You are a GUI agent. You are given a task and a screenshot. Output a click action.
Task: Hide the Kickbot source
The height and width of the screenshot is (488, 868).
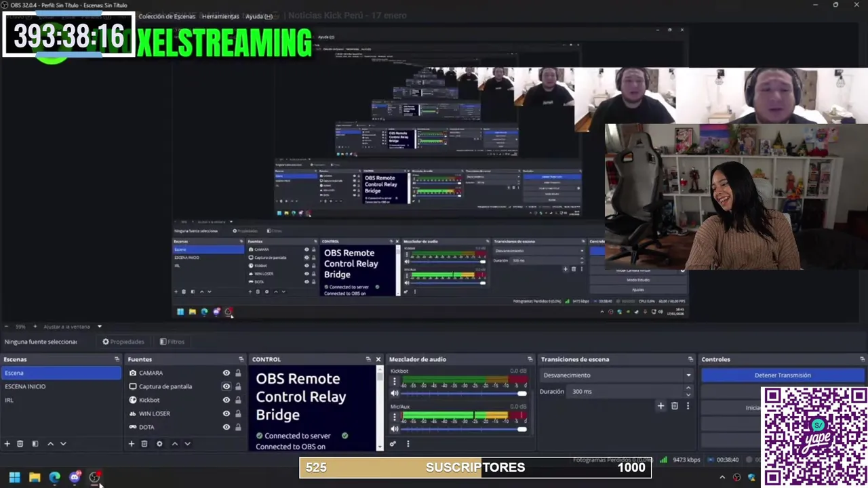pyautogui.click(x=226, y=400)
